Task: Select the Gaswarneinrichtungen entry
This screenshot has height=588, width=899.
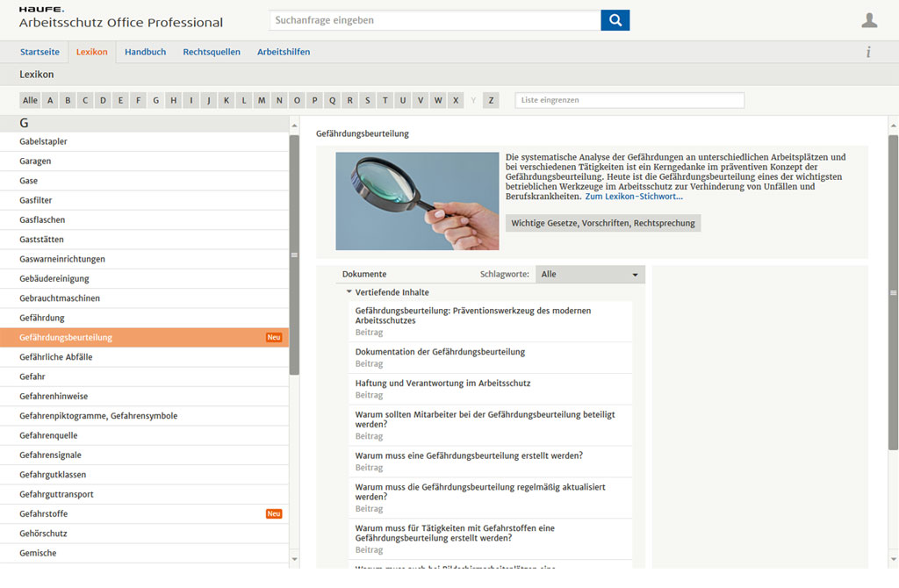Action: (x=144, y=259)
